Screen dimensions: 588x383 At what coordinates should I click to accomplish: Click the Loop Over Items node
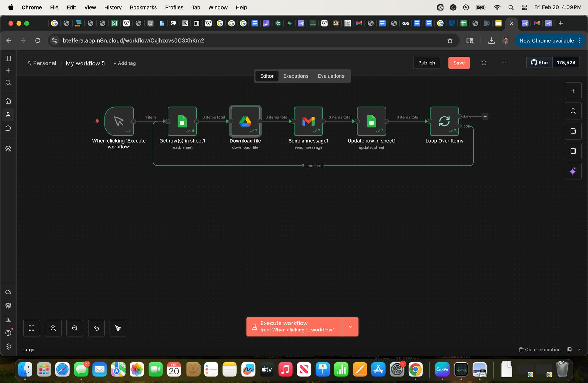coord(444,121)
